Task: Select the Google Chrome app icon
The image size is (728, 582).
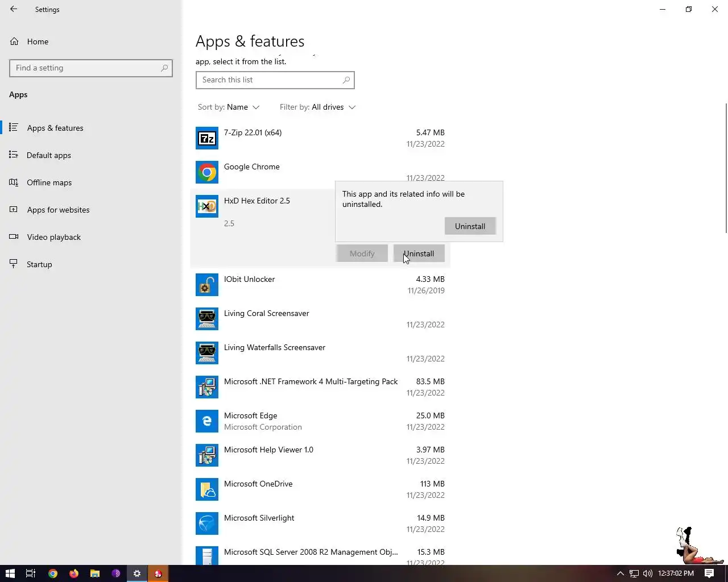Action: (x=207, y=172)
